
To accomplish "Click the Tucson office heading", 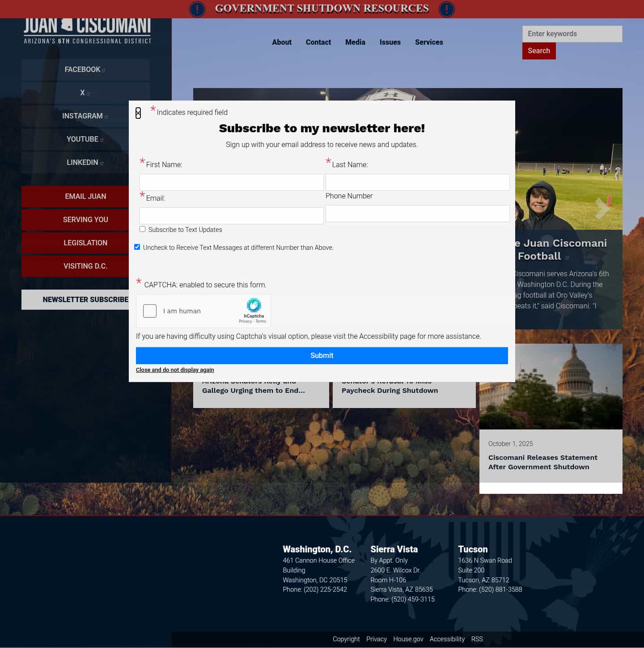I will pos(473,549).
